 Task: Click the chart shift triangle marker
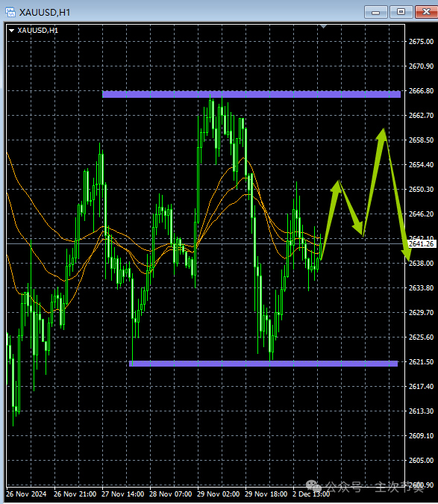coord(323,26)
